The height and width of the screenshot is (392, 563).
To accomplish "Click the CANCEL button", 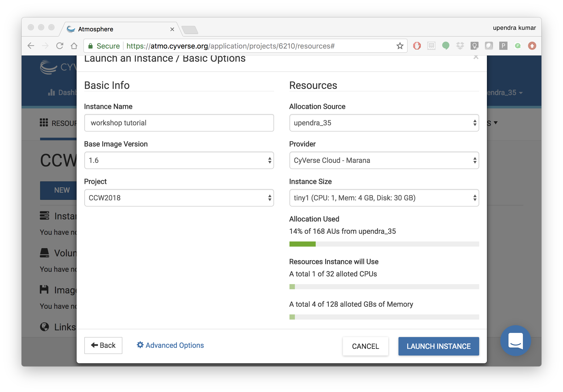I will [365, 346].
